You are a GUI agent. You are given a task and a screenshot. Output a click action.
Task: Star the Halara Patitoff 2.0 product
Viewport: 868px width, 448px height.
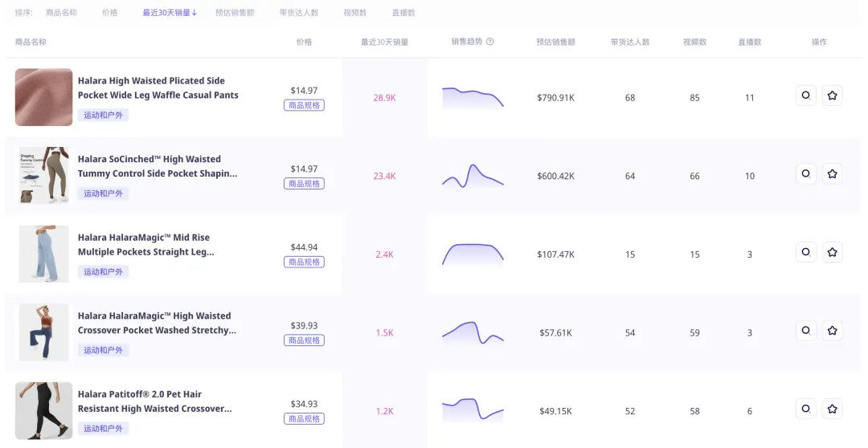tap(832, 409)
